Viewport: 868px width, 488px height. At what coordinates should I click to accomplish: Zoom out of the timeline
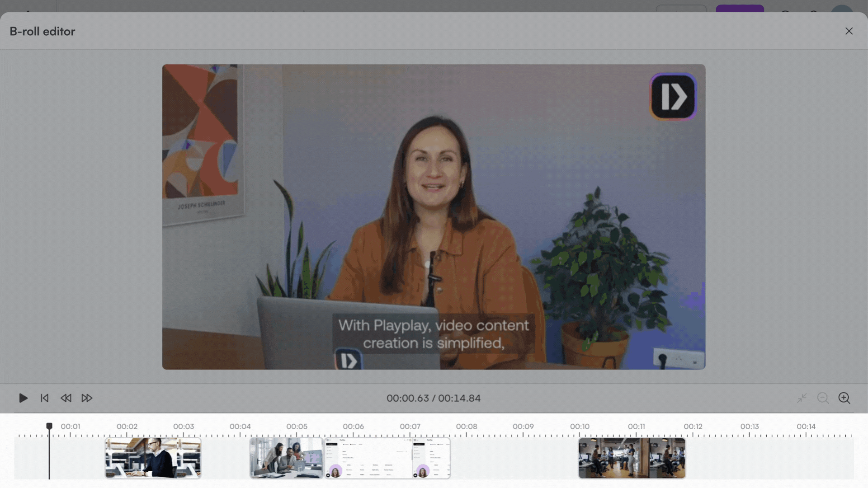point(823,398)
